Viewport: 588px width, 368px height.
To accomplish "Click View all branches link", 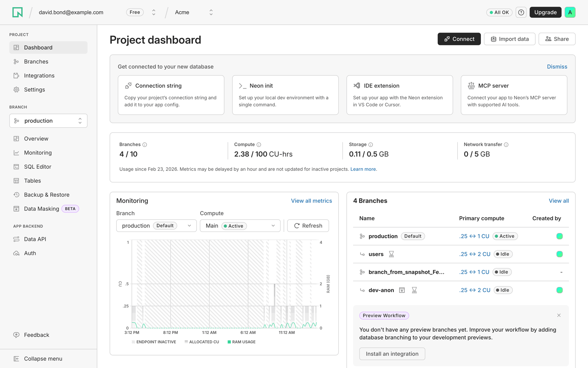I will (559, 201).
